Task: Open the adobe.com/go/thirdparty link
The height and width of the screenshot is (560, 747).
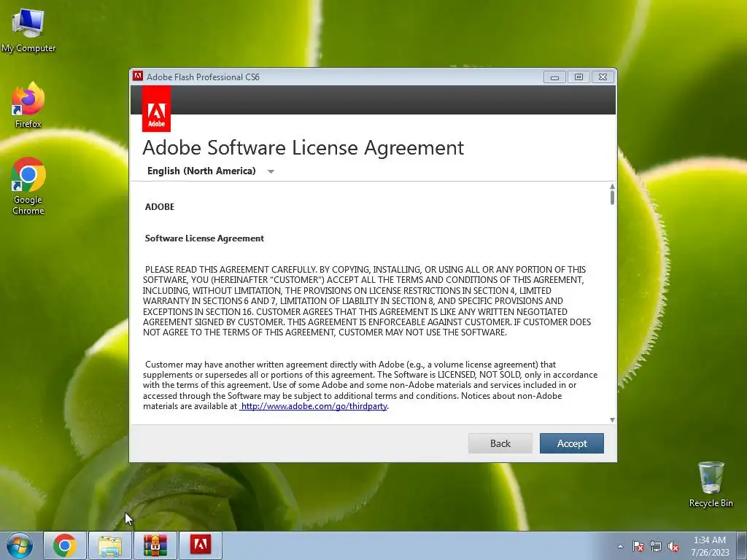Action: pos(314,406)
